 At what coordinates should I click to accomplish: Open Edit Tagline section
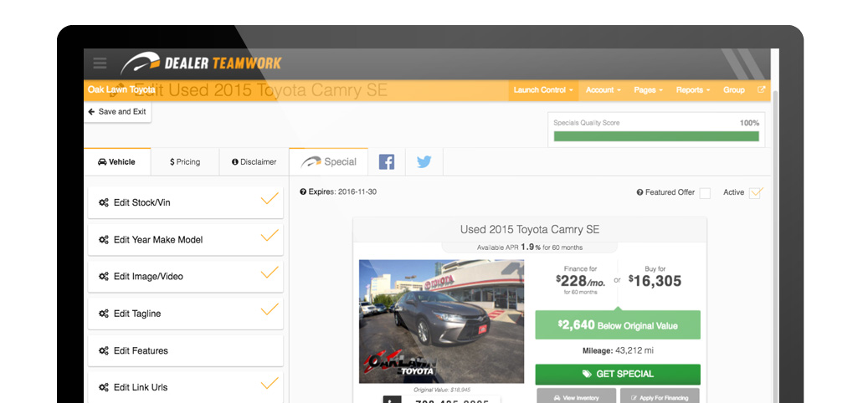pos(186,314)
